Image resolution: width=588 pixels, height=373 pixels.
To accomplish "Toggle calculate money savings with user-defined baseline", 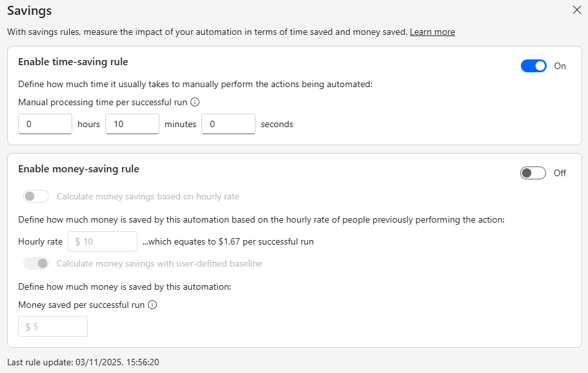I will tap(37, 263).
